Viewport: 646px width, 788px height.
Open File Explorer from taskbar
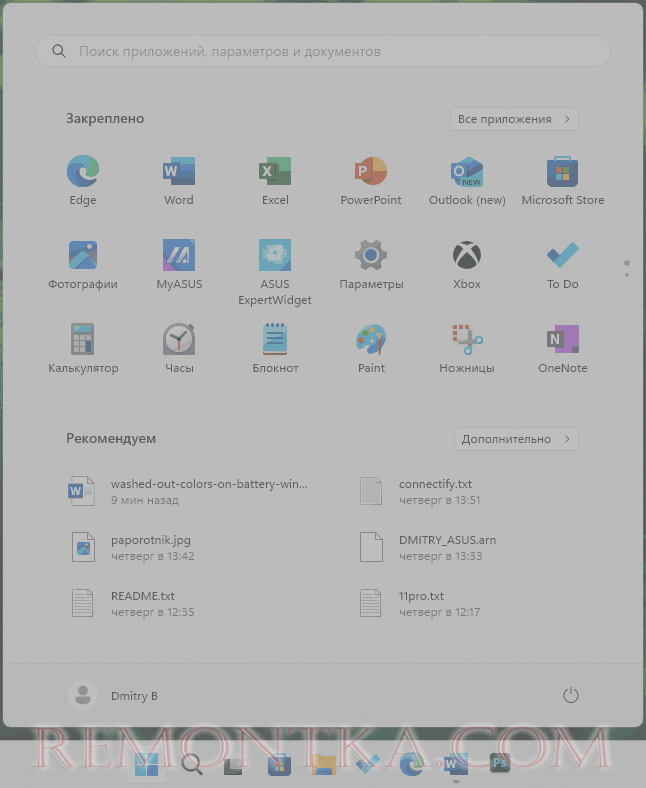tap(324, 765)
